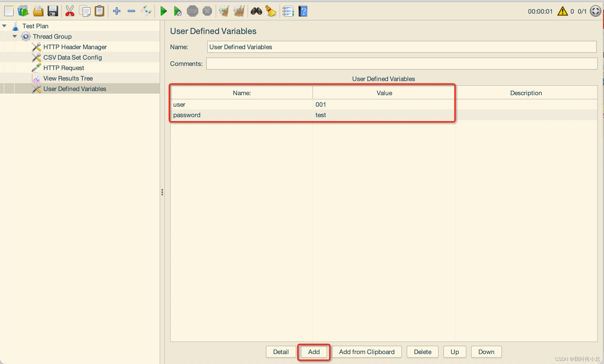
Task: Click the warning triangle log icon
Action: pos(562,11)
